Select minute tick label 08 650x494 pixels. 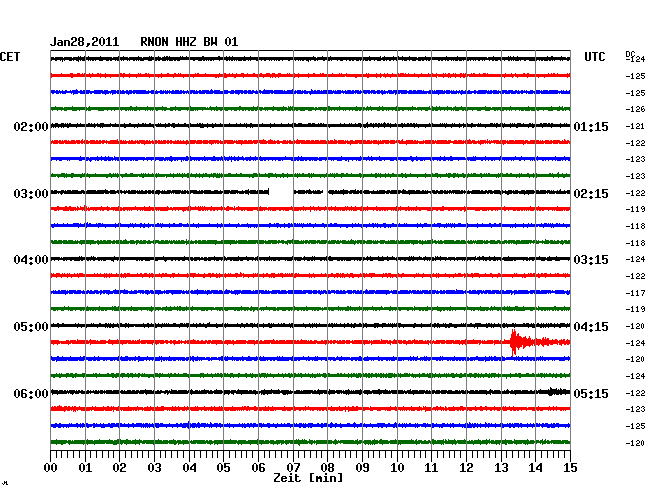tap(327, 467)
